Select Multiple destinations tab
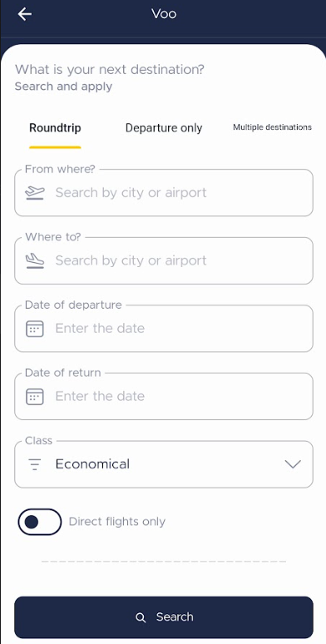This screenshot has height=644, width=326. click(272, 127)
